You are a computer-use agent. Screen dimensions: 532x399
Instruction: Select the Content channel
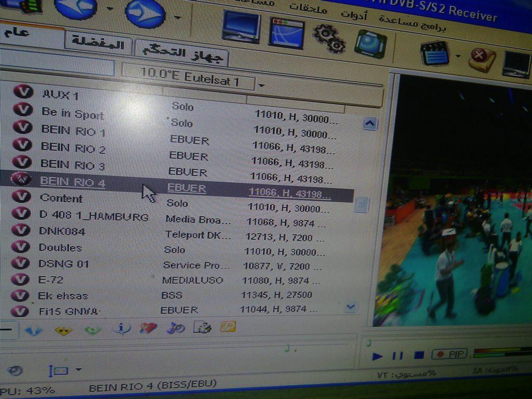click(x=61, y=198)
